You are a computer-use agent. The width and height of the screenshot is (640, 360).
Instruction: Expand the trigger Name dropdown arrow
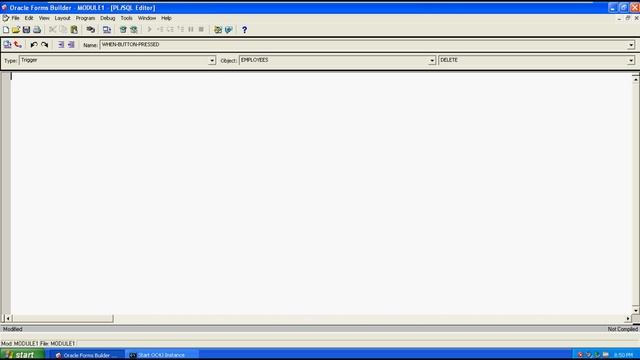[631, 45]
